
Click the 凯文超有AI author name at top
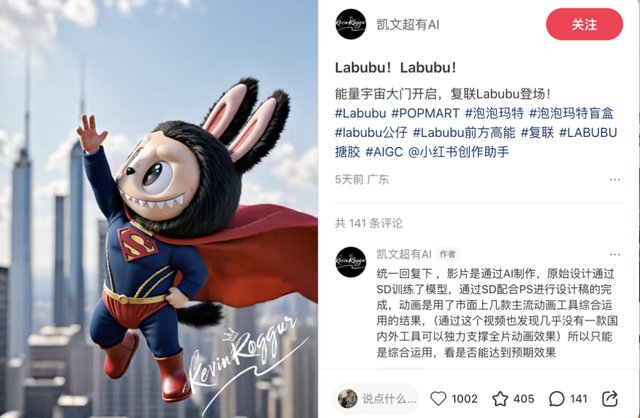click(x=408, y=24)
